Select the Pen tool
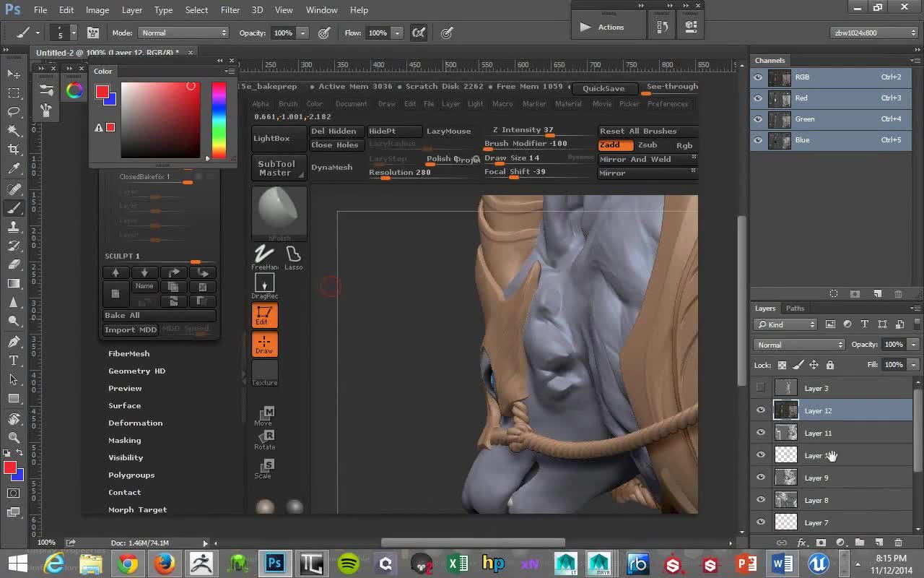 click(14, 341)
